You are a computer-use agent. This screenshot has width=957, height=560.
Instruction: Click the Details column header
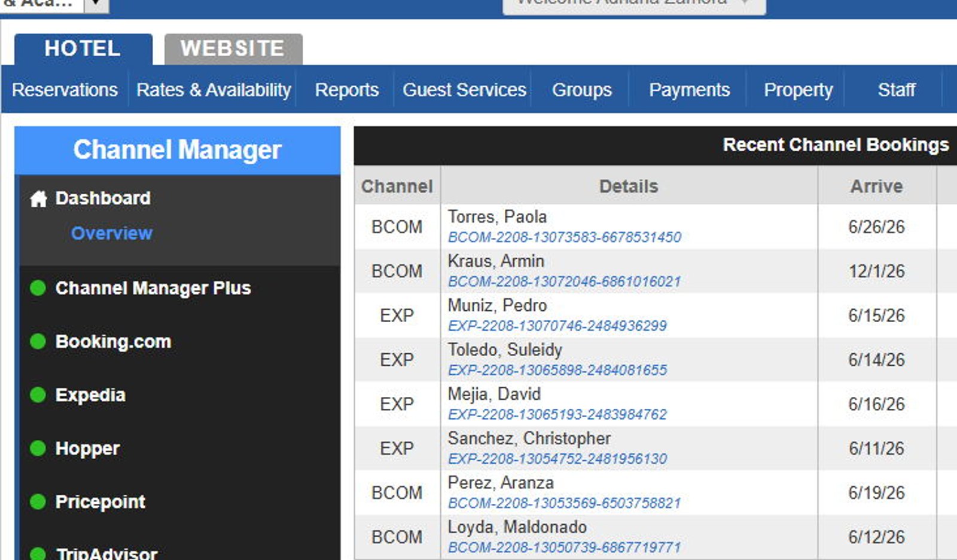[629, 186]
